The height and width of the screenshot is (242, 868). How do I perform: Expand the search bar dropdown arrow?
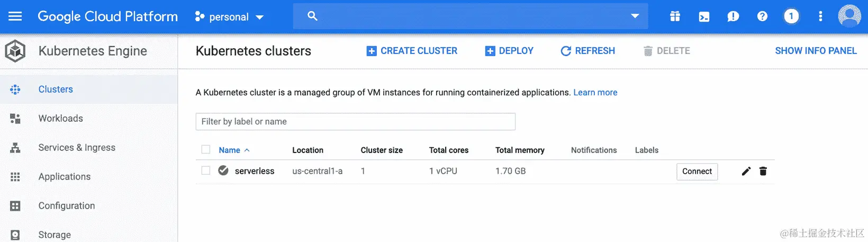pos(635,16)
